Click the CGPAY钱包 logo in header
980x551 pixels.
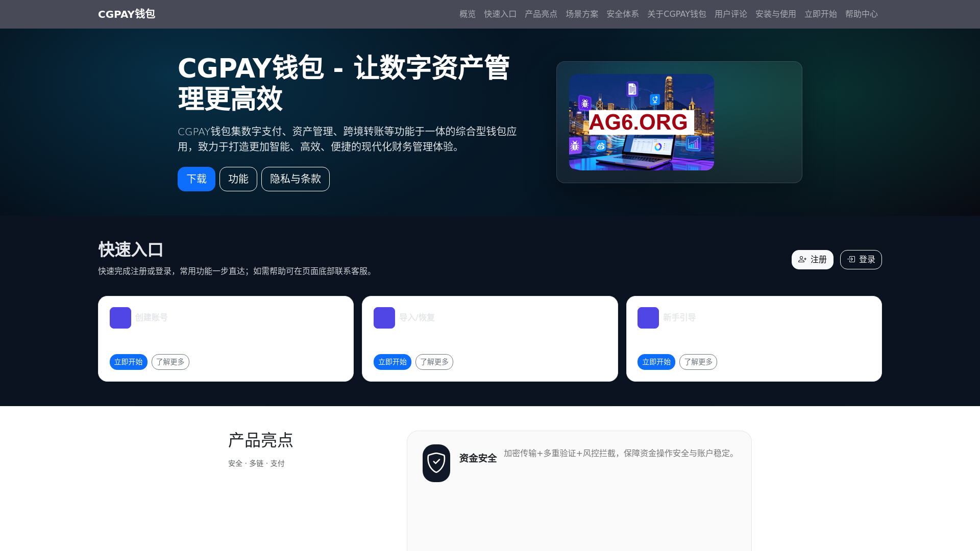(127, 14)
